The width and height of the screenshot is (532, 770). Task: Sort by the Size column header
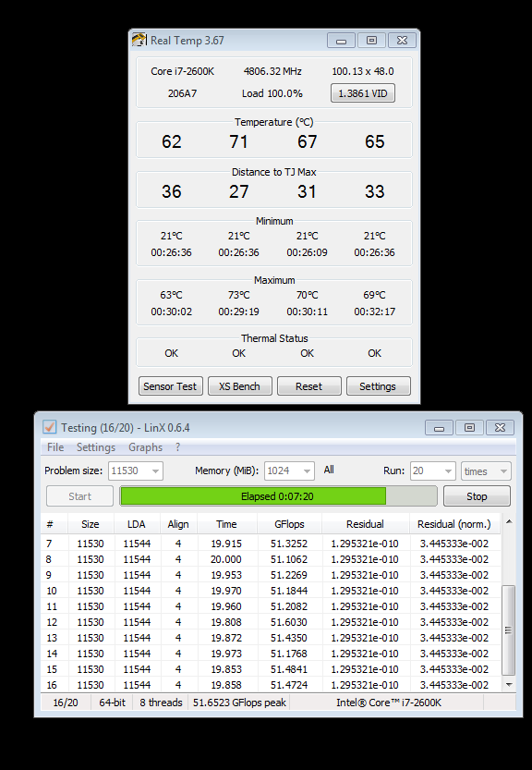coord(91,524)
